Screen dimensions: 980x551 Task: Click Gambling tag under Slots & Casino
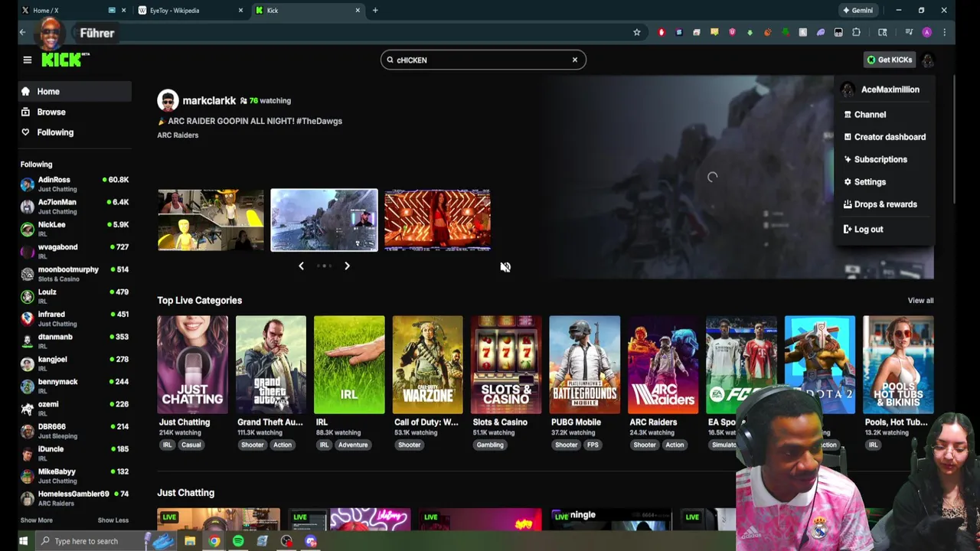point(490,445)
